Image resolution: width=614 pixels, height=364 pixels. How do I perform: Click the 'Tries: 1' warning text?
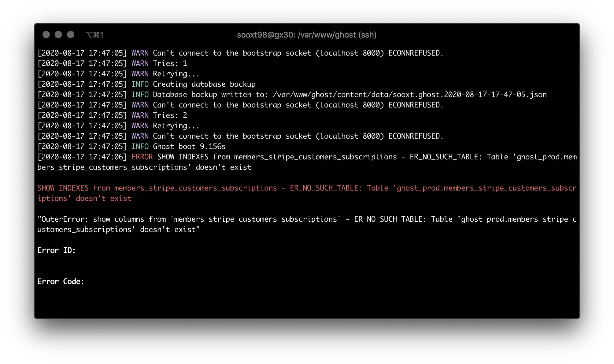pyautogui.click(x=170, y=64)
